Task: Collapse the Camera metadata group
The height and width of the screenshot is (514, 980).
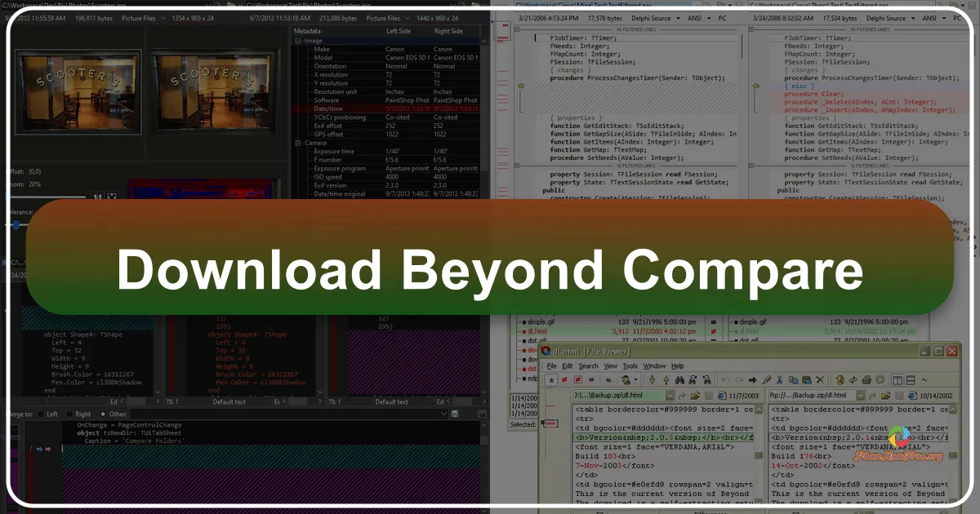Action: (x=298, y=143)
